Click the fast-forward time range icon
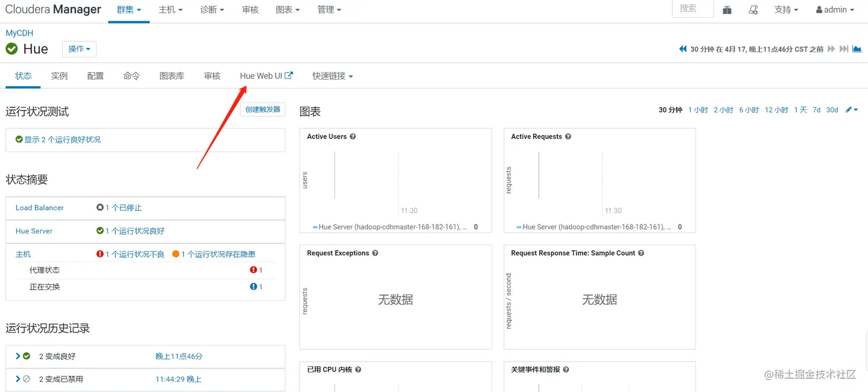 831,49
